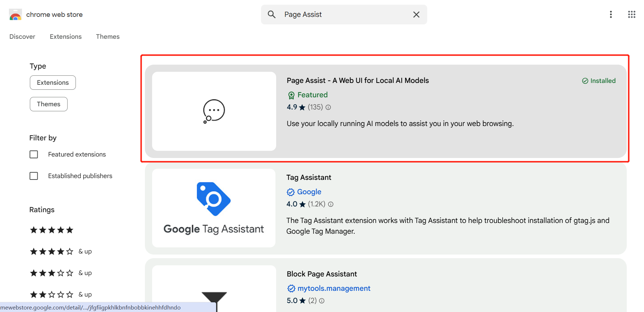Viewport: 644px width, 312px height.
Task: Open the Google Tag Assistant thumbnail
Action: coord(214,208)
